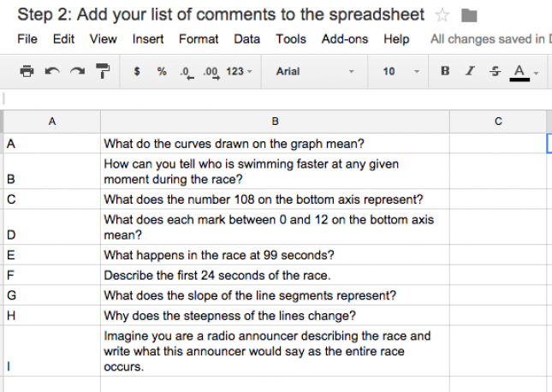The width and height of the screenshot is (552, 392).
Task: Select the cell asking about 99 seconds
Action: click(274, 255)
